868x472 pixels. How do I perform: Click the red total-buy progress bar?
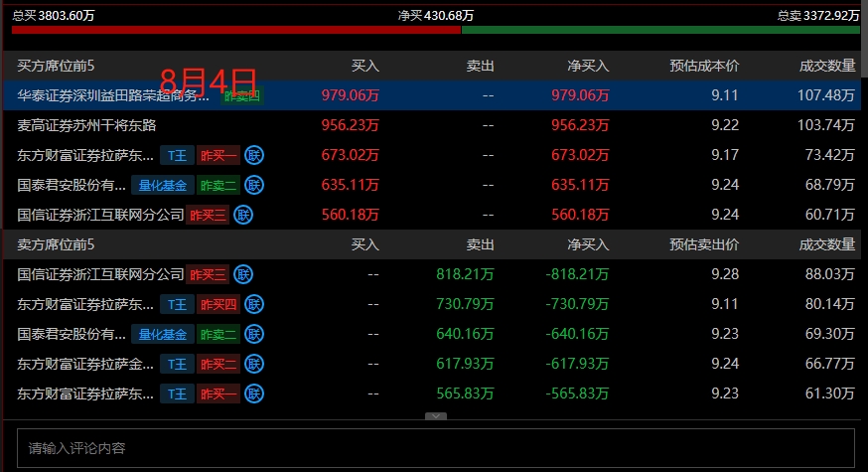236,30
